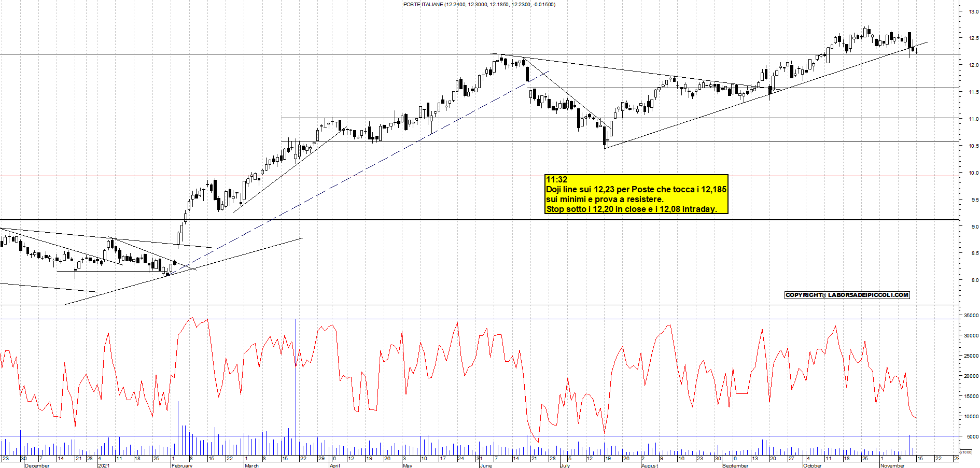Click the May month label
The height and width of the screenshot is (468, 980).
coord(408,465)
